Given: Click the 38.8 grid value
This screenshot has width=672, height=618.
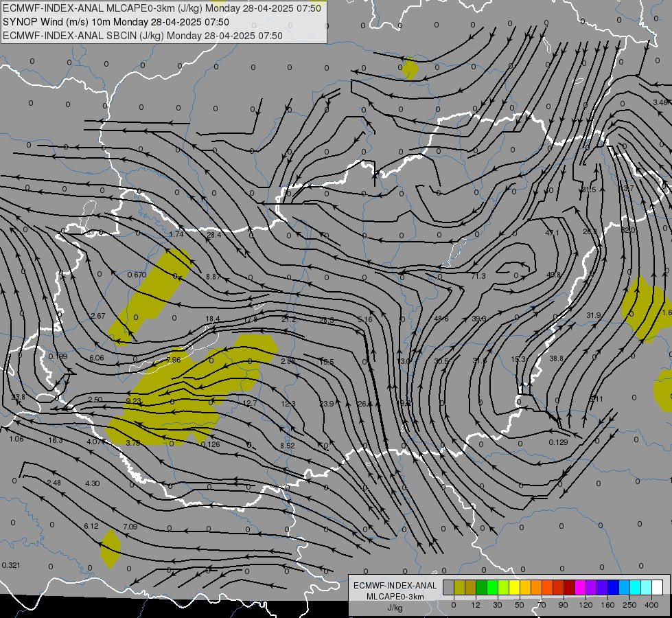Looking at the screenshot, I should point(556,358).
